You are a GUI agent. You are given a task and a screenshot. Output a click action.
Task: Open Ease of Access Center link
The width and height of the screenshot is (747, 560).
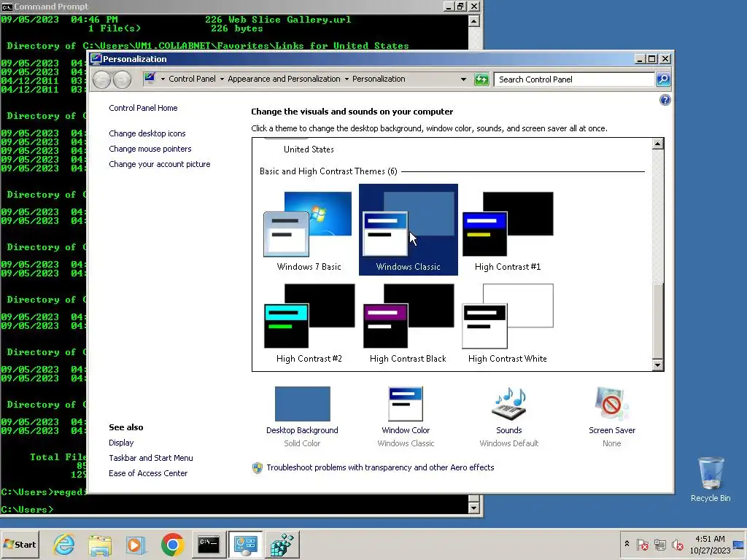click(x=148, y=473)
